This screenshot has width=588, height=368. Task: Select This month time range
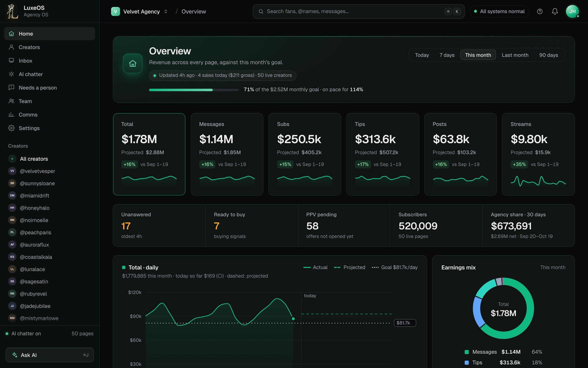478,55
